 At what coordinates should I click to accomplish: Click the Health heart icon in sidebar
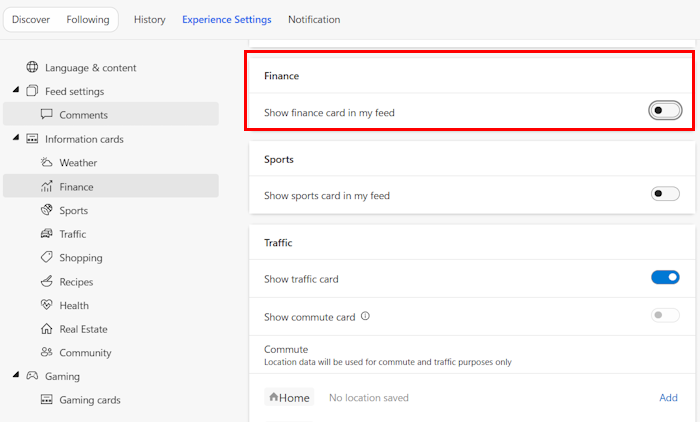tap(46, 306)
